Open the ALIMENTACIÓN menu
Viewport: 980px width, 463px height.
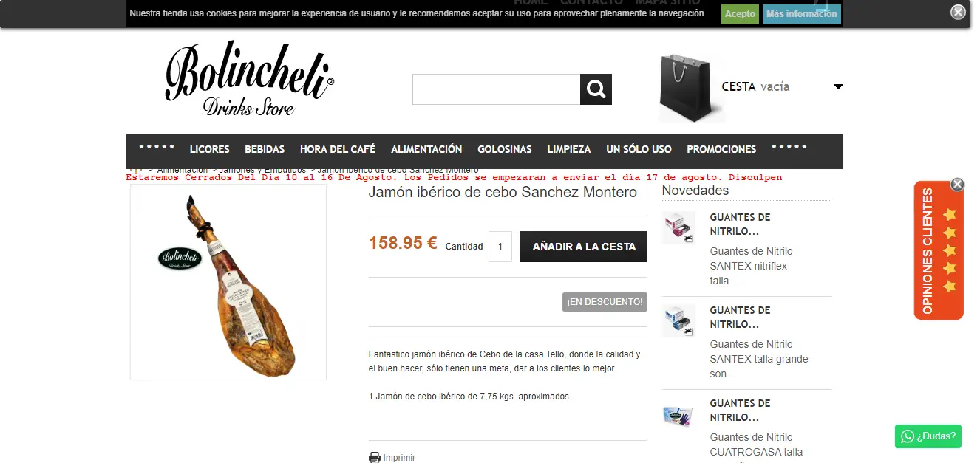pyautogui.click(x=426, y=149)
